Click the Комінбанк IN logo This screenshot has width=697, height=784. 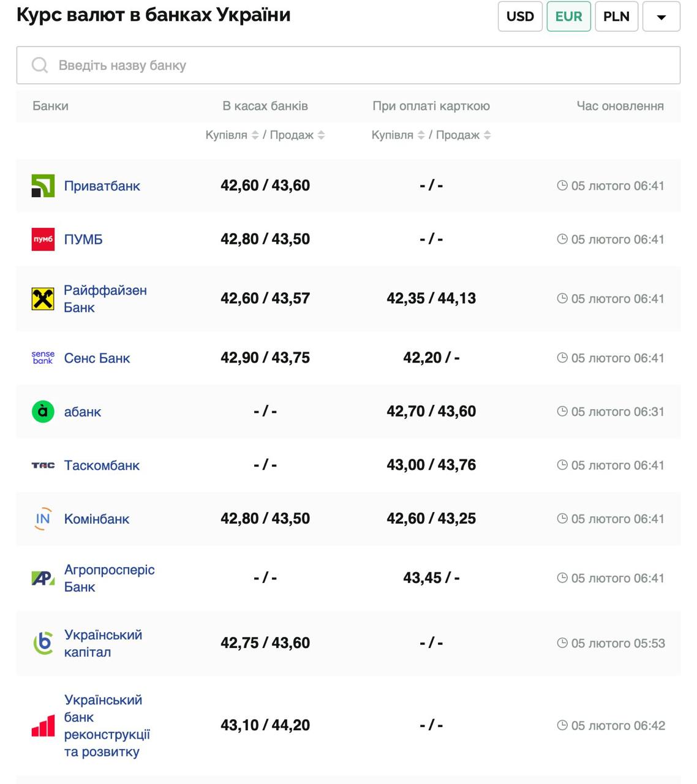click(43, 519)
